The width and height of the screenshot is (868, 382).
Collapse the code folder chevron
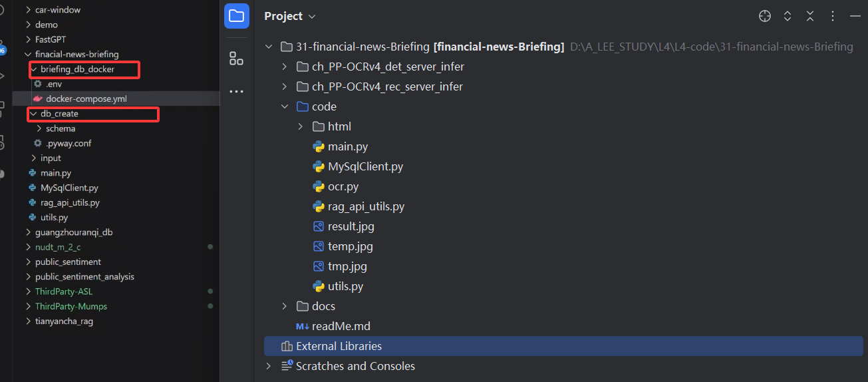tap(285, 106)
